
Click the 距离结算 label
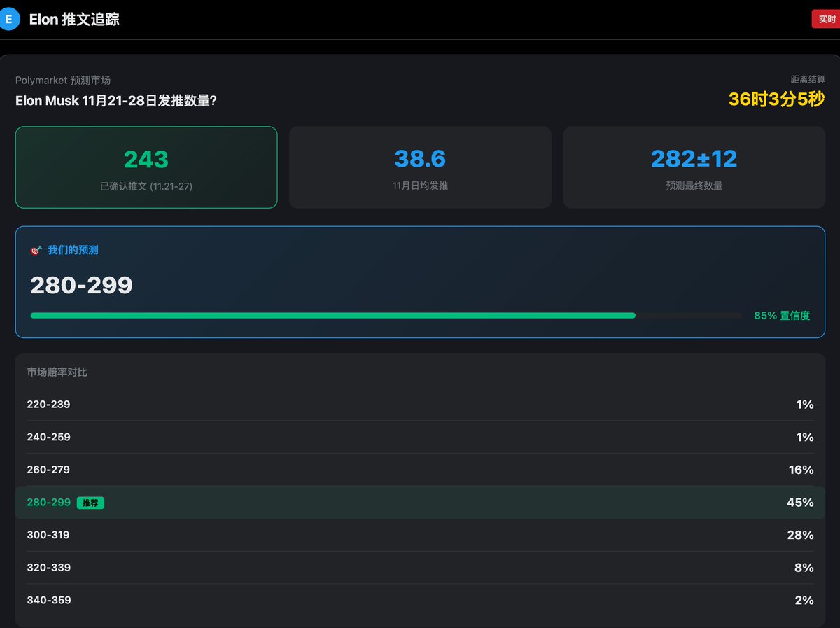coord(808,80)
